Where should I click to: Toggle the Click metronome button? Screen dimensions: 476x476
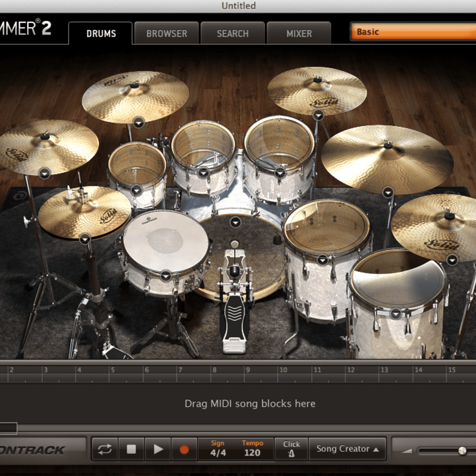tap(292, 449)
